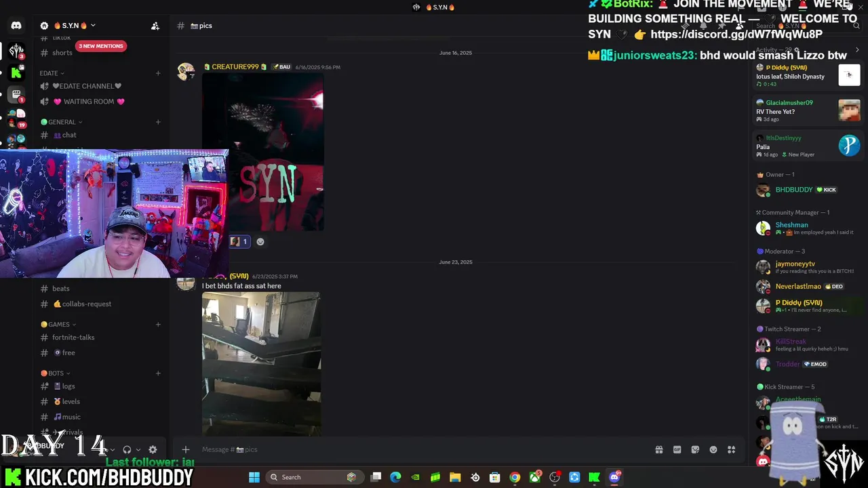This screenshot has width=868, height=488.
Task: Open Discord direct messages home icon
Action: click(16, 26)
